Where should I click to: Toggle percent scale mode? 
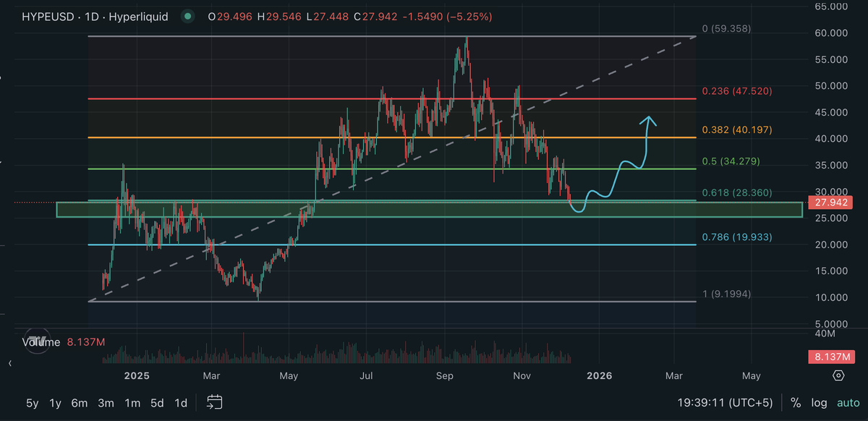click(796, 403)
